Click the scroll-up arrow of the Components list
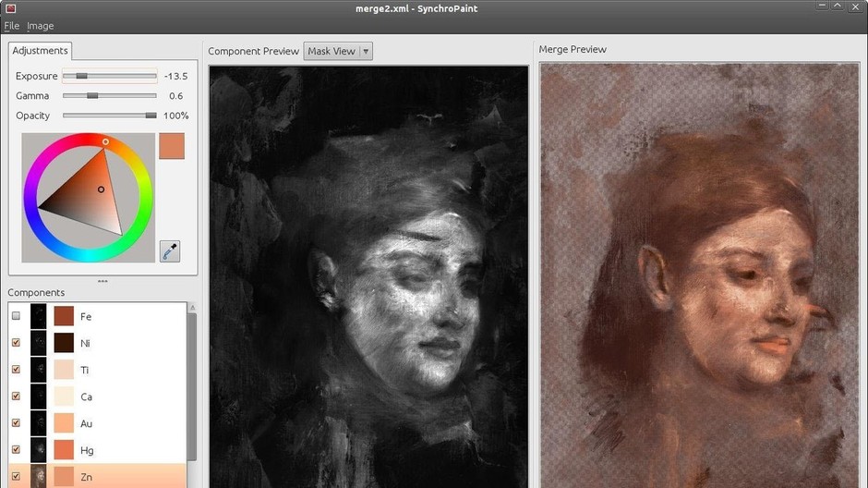868x488 pixels. pyautogui.click(x=193, y=308)
